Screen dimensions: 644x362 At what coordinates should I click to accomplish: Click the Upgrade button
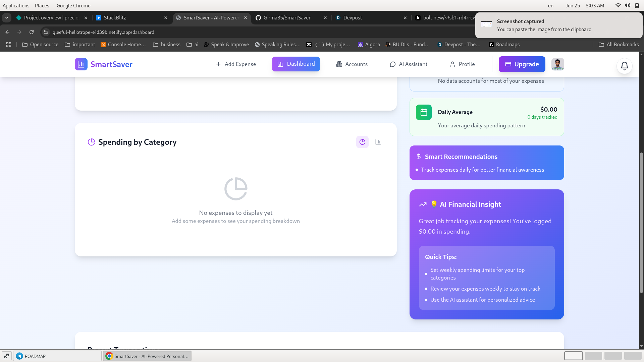pyautogui.click(x=522, y=64)
